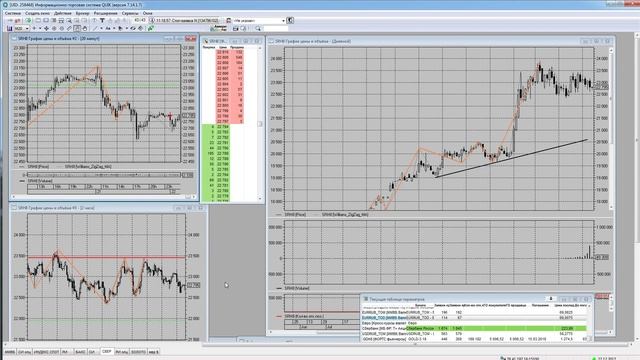640x360 pixels.
Task: Expand the line tool options arrow
Action: pyautogui.click(x=101, y=29)
